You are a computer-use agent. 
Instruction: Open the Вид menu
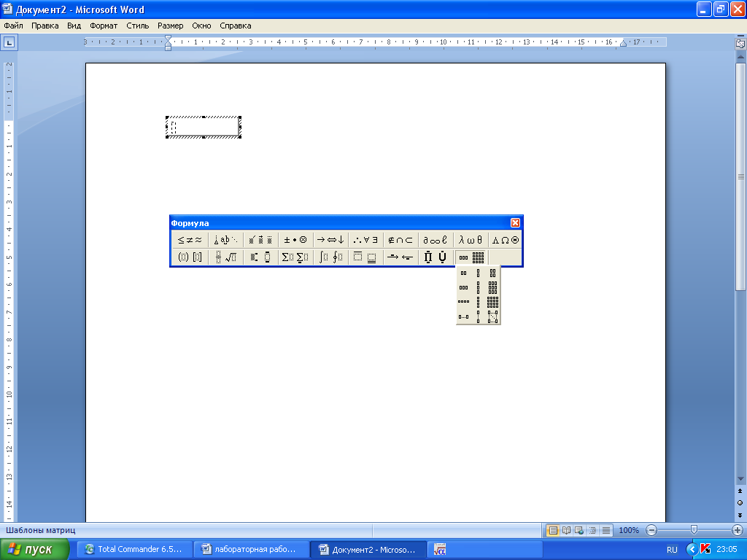pos(74,26)
